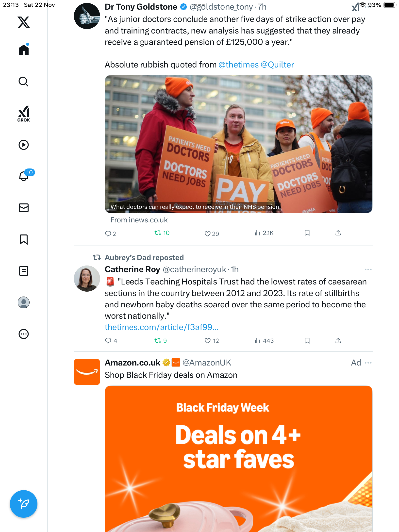The height and width of the screenshot is (532, 399).
Task: Open the inews NHS pension article image
Action: (238, 144)
